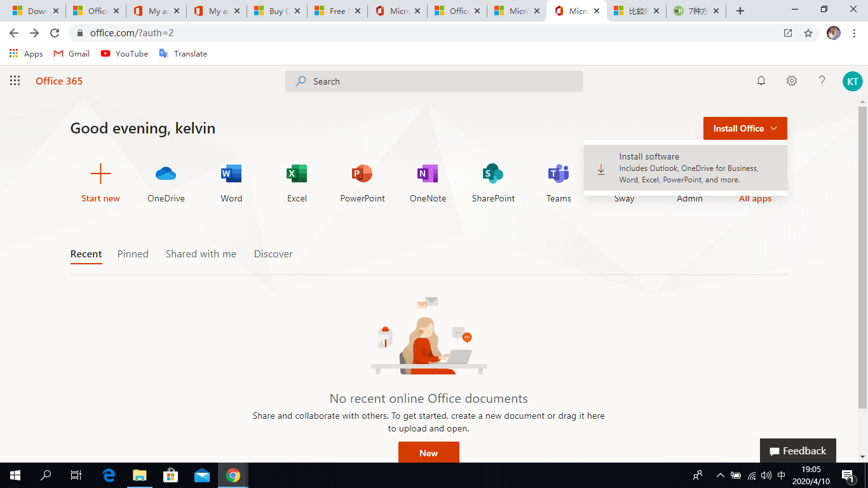
Task: Reload the page in Chrome
Action: pyautogui.click(x=55, y=33)
